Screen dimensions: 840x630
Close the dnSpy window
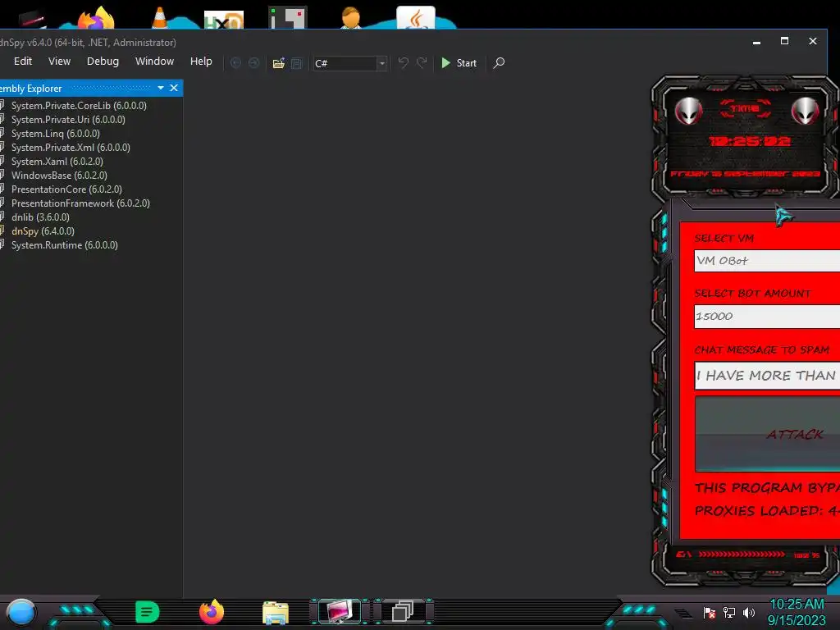[813, 41]
